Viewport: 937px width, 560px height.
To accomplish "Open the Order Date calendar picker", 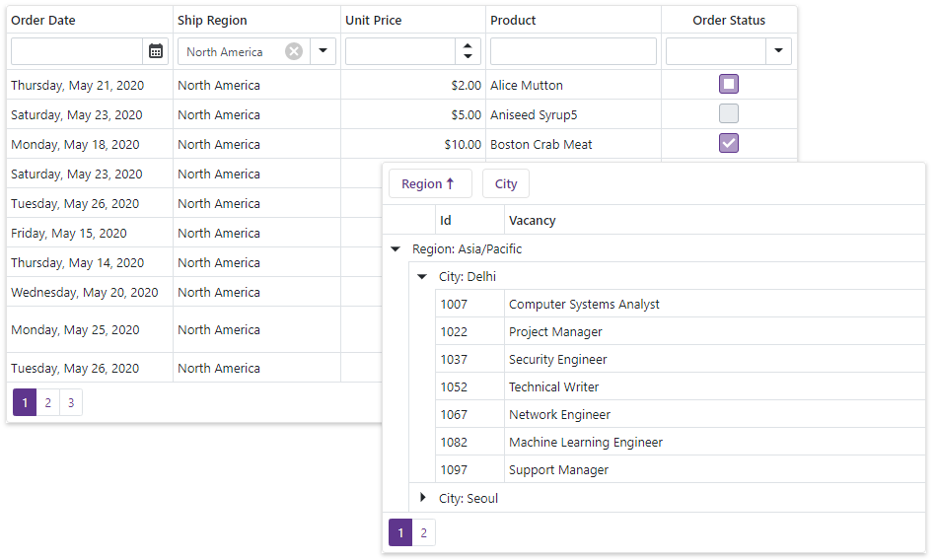I will pos(156,51).
